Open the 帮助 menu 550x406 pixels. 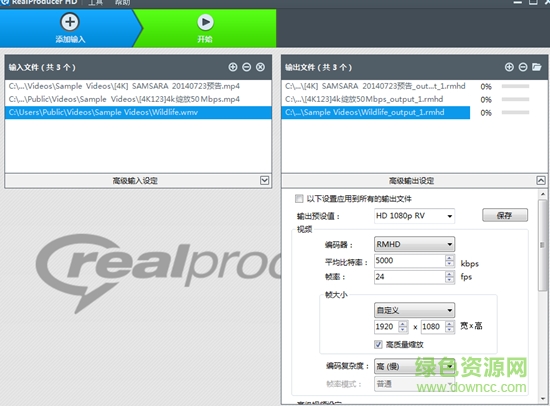coord(122,2)
